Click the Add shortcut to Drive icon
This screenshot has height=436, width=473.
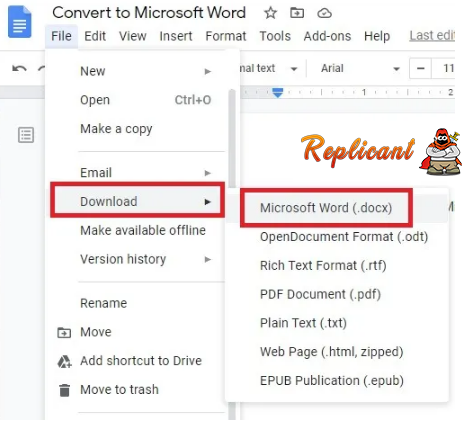point(64,361)
